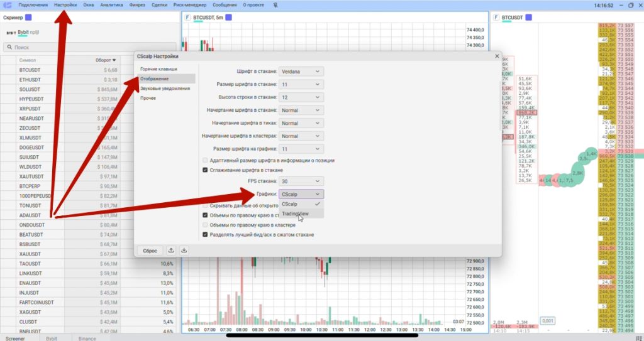Click the Bybit exchange logo in screener
644x341 pixels.
[x=11, y=33]
